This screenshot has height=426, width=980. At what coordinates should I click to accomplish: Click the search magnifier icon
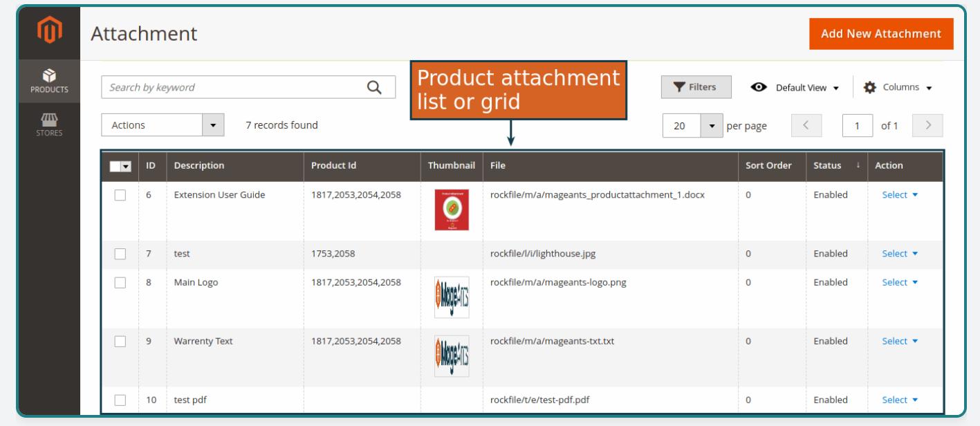click(374, 87)
